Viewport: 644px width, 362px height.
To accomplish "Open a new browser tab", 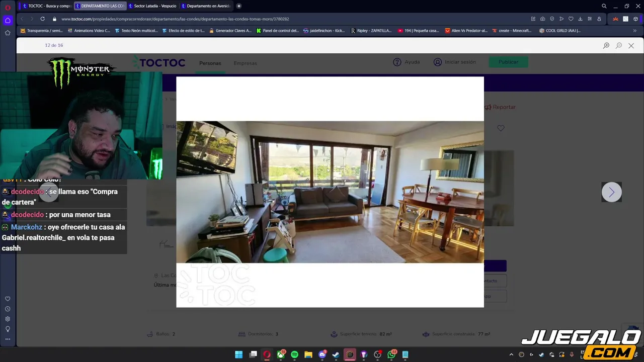I will point(238,6).
